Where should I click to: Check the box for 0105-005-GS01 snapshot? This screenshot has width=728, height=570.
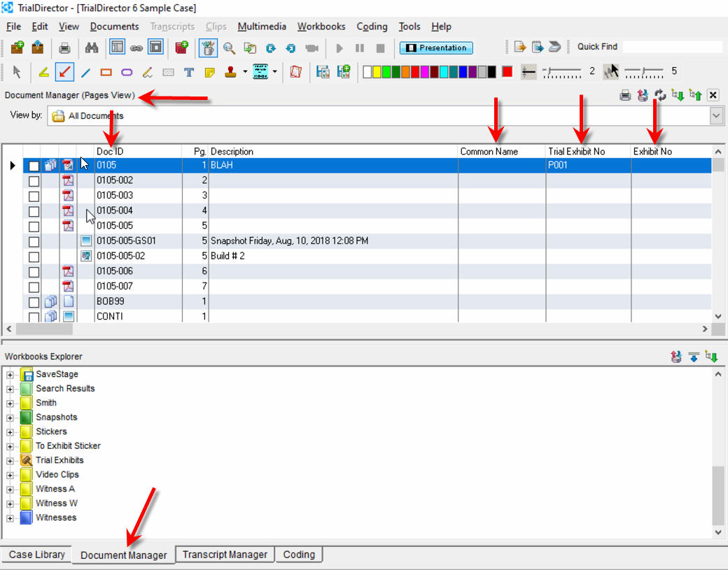[x=34, y=241]
